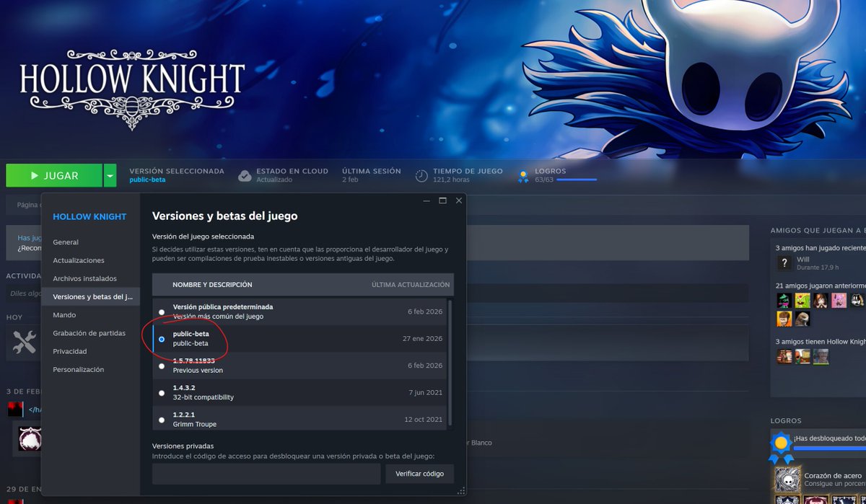This screenshot has width=866, height=504.
Task: Click the achievements progress bar in LOGROS panel
Action: 830,448
